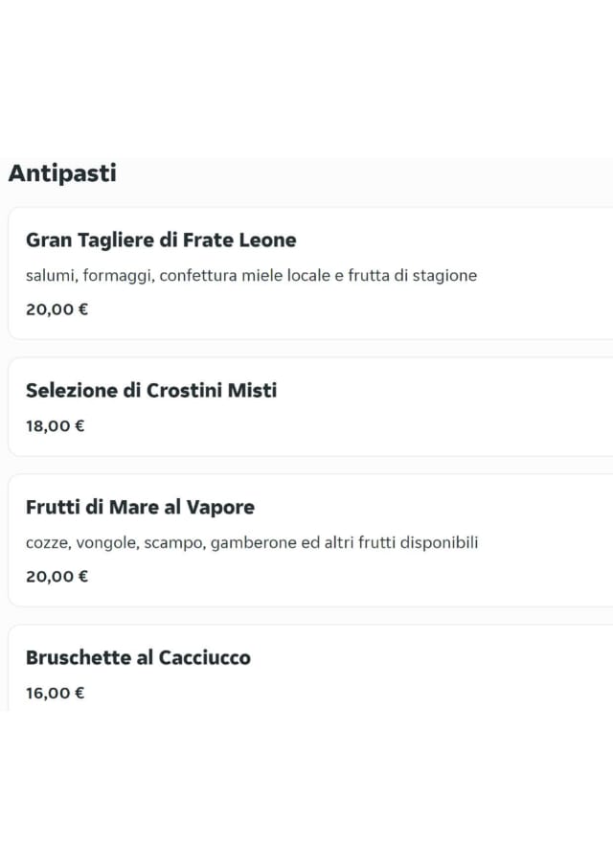Screen dimensions: 613x868
Task: Open the Frutti di Mare al Vapore title
Action: click(140, 508)
